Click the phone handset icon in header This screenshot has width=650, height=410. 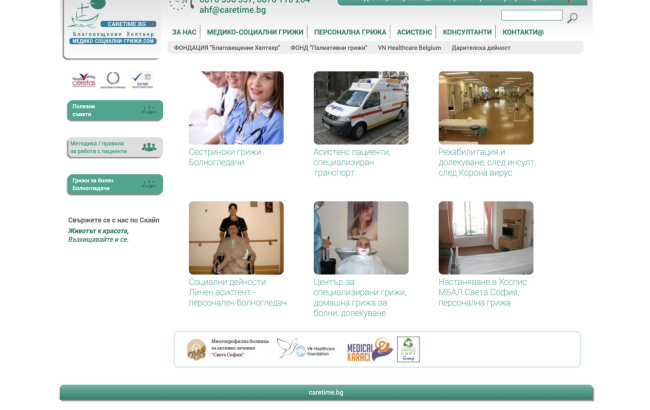192,4
